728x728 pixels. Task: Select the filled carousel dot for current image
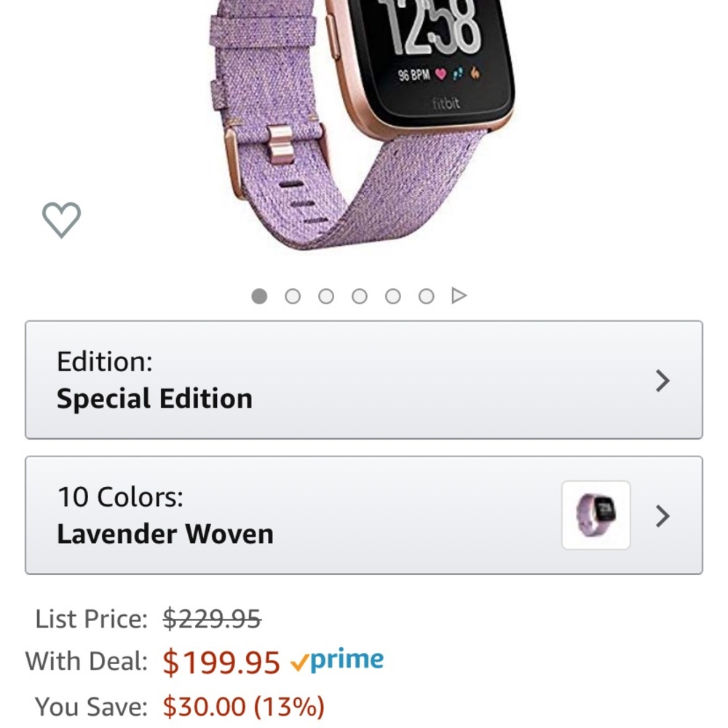260,295
